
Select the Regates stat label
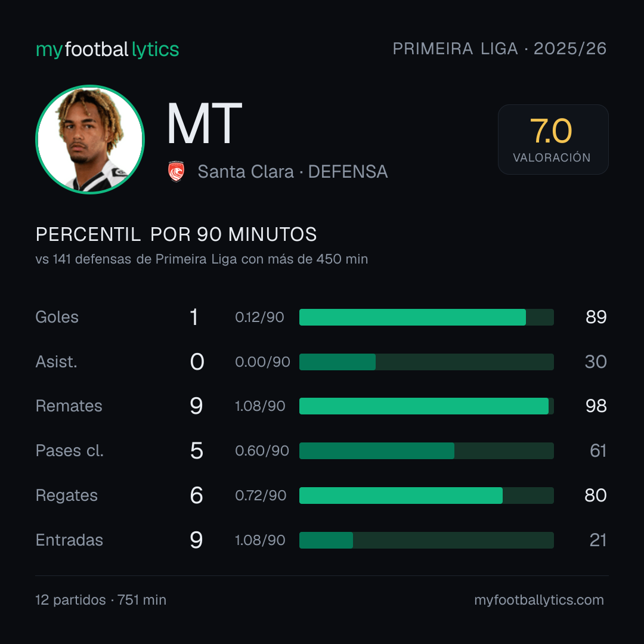coord(67,496)
